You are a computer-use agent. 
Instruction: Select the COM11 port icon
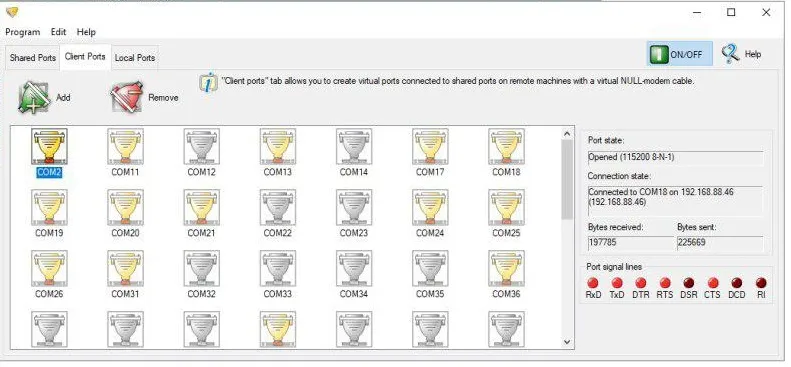pos(125,146)
